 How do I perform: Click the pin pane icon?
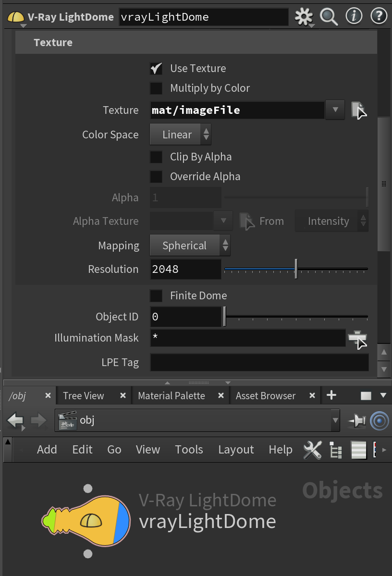[x=357, y=421]
